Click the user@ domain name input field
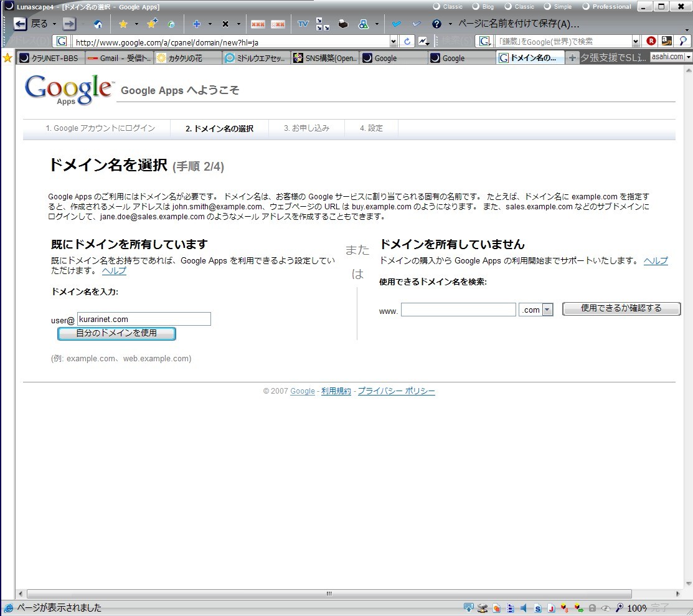 [x=144, y=320]
